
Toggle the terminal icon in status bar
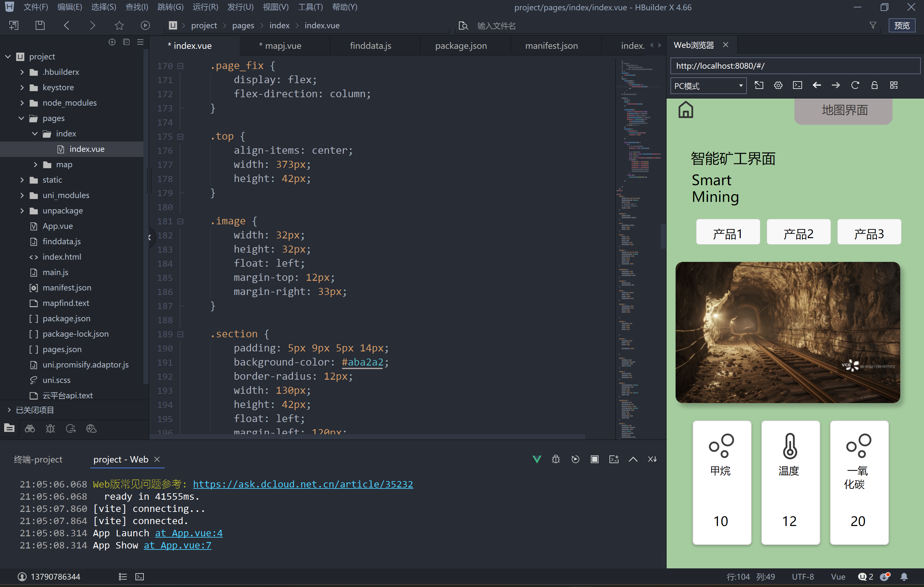tap(140, 577)
